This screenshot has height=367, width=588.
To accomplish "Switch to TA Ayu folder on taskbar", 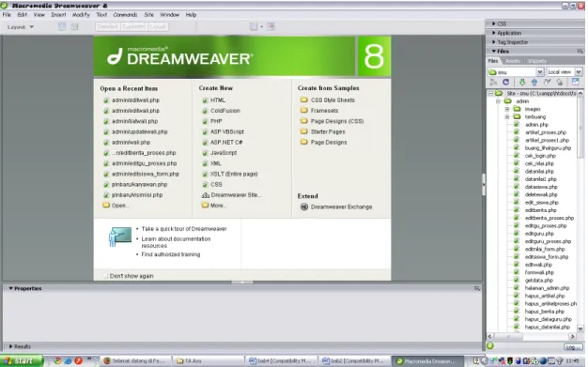I will [208, 361].
